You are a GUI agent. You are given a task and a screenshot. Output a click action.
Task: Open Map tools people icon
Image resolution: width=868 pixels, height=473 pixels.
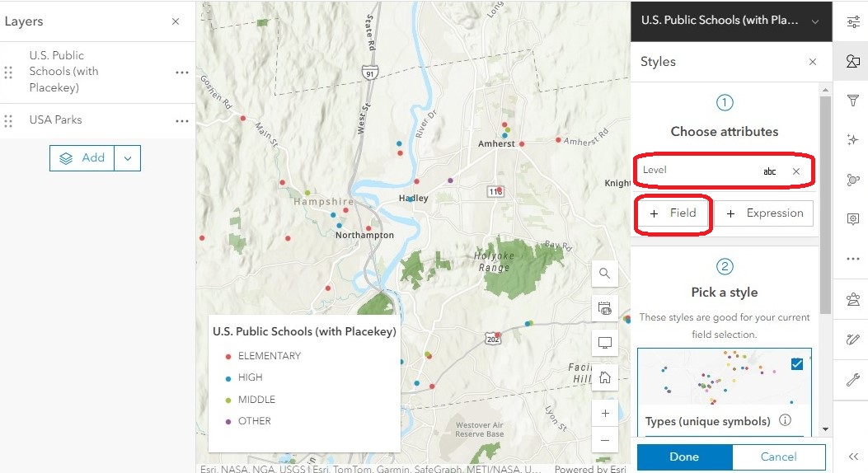853,299
